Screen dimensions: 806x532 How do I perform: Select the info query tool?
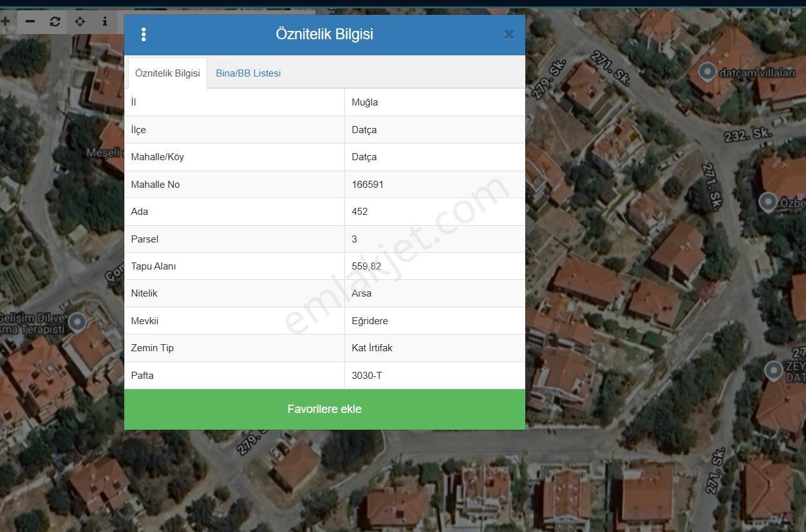(105, 21)
